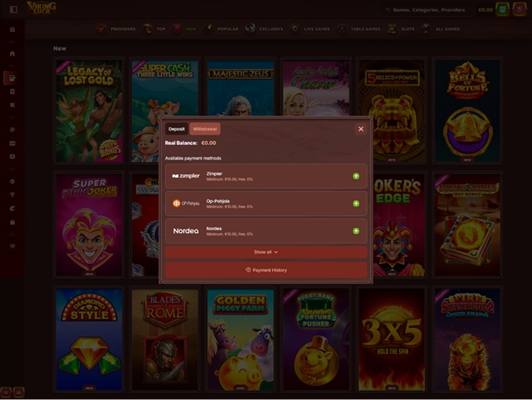Image resolution: width=532 pixels, height=400 pixels.
Task: Toggle the sidebar collapse icon at top left
Action: [x=13, y=9]
